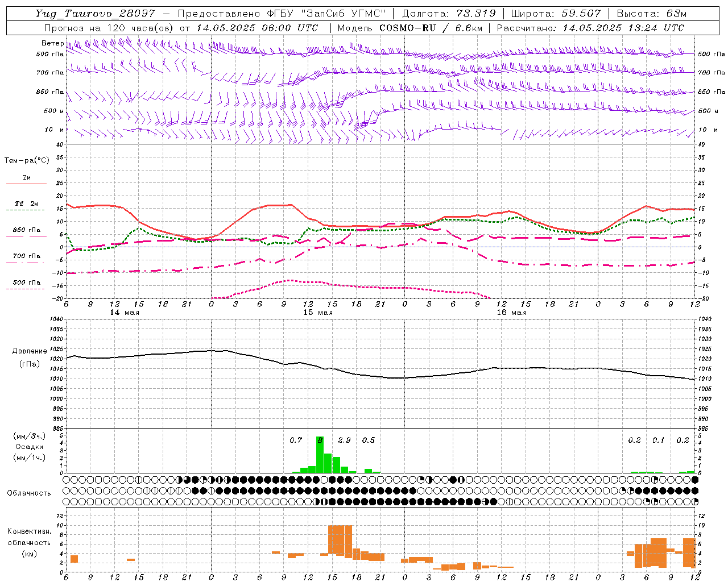Image resolution: width=728 pixels, height=582 pixels.
Task: Click the Широта: 59.507 value
Action: coord(556,14)
